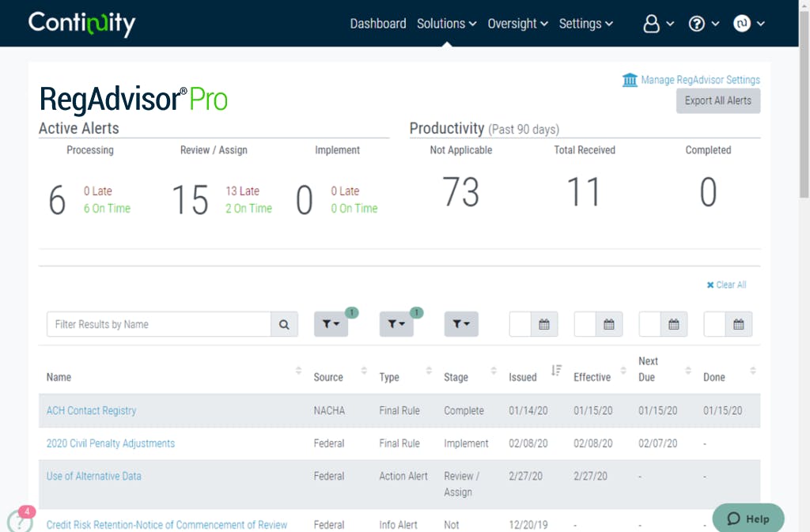Viewport: 810px width, 532px height.
Task: Click the 02/07/20 next due cell
Action: point(657,443)
